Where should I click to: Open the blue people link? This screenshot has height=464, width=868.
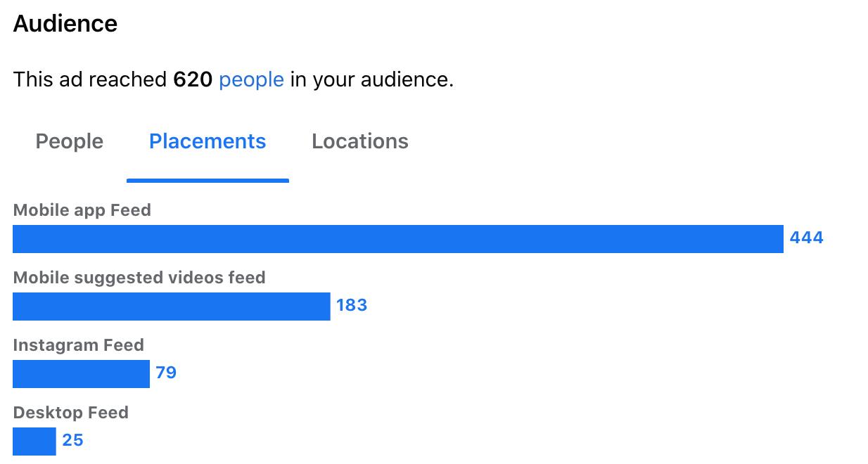click(x=251, y=79)
